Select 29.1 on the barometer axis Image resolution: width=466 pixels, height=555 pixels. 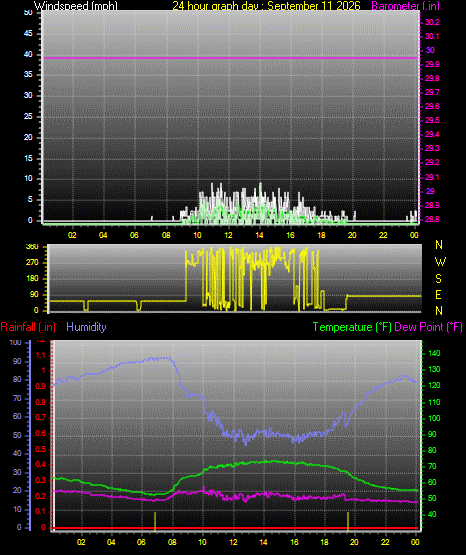pyautogui.click(x=432, y=177)
